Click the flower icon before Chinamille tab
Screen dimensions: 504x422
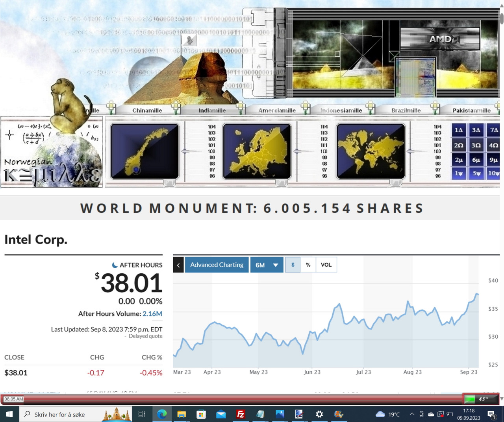pos(111,107)
